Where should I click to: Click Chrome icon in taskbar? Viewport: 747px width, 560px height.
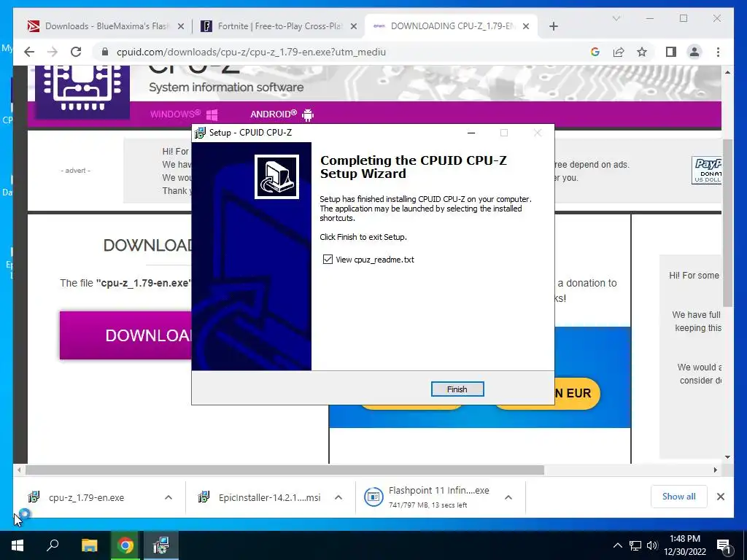(125, 545)
